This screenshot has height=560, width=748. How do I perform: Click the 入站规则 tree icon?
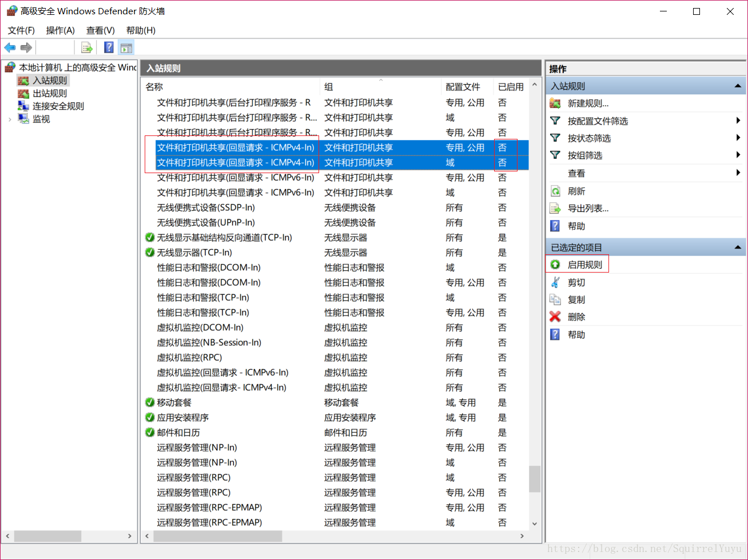point(23,81)
